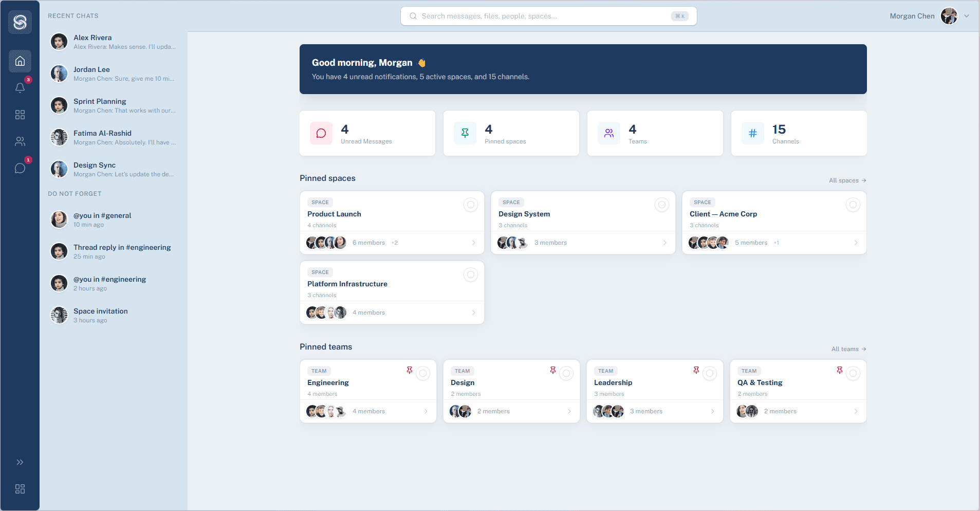The image size is (980, 511).
Task: Click Jordan Lee's avatar
Action: point(59,74)
